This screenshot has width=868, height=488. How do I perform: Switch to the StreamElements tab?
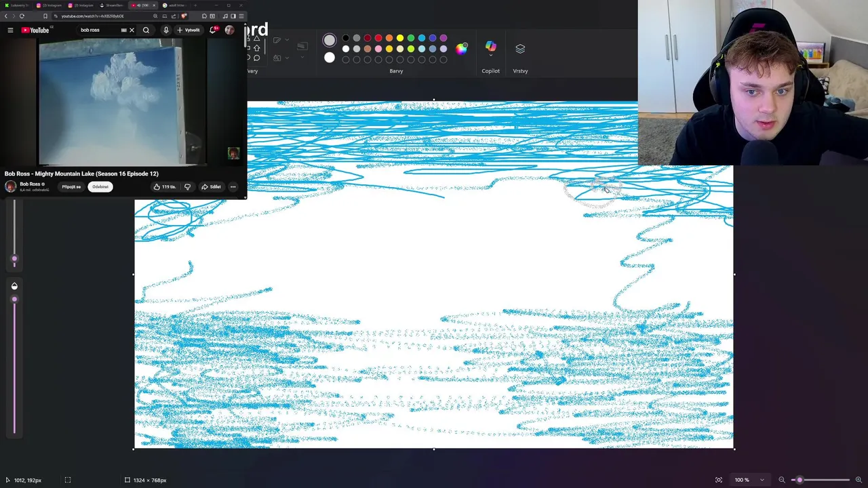(x=111, y=5)
